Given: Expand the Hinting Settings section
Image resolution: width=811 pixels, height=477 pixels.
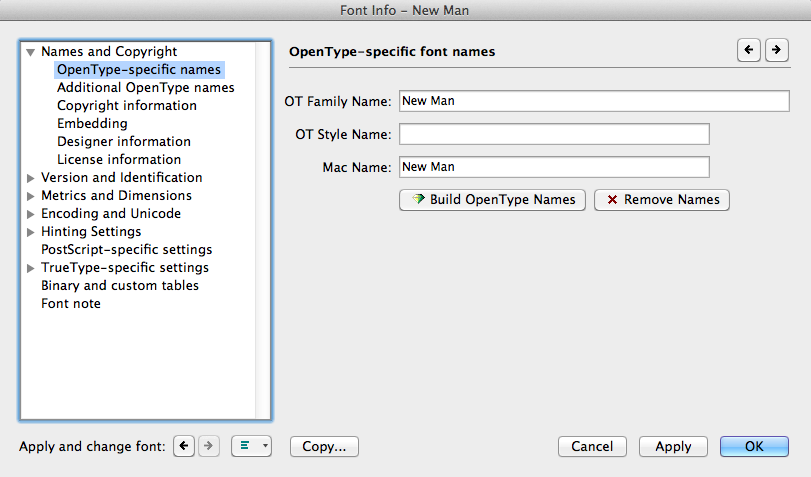Looking at the screenshot, I should coord(31,232).
